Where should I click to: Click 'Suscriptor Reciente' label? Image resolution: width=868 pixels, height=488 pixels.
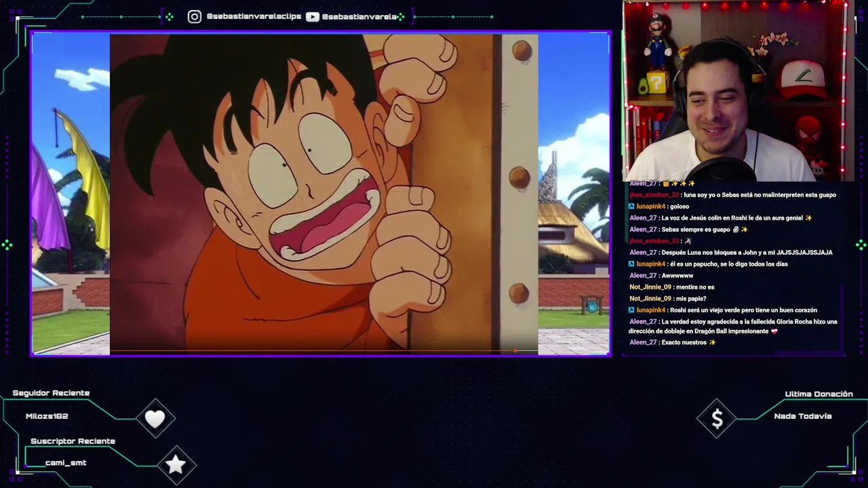click(x=73, y=441)
